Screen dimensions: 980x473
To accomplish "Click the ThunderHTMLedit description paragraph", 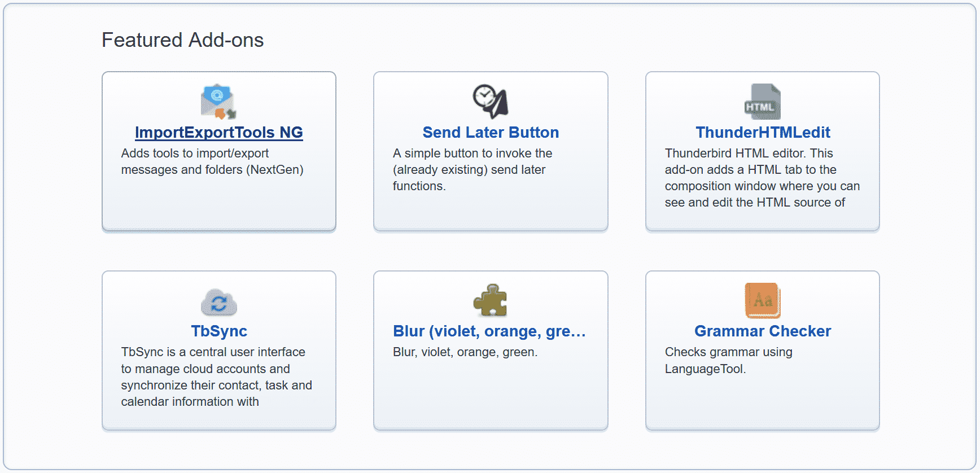I will [x=762, y=178].
